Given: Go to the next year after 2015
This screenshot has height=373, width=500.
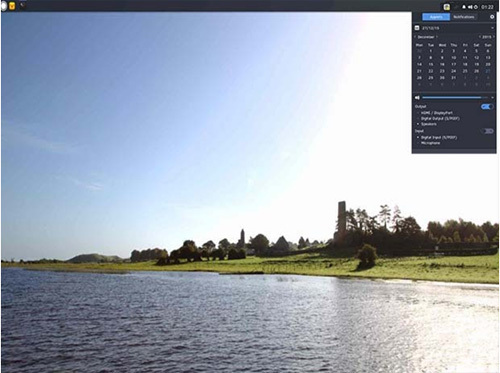Looking at the screenshot, I should coord(493,37).
